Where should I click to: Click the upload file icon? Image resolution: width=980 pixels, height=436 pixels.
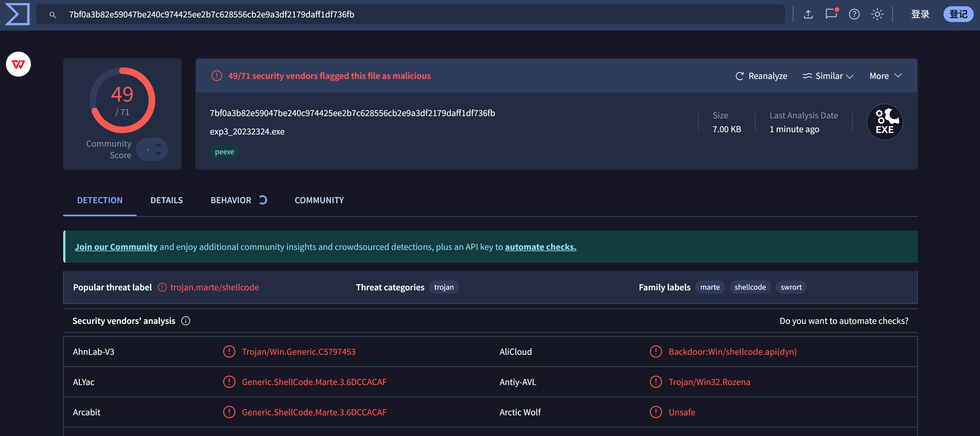click(x=808, y=14)
